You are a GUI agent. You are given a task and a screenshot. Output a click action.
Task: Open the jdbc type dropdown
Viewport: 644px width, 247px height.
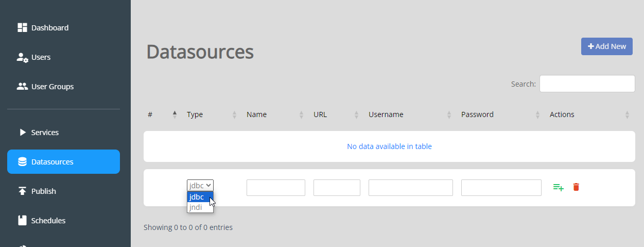coord(200,185)
